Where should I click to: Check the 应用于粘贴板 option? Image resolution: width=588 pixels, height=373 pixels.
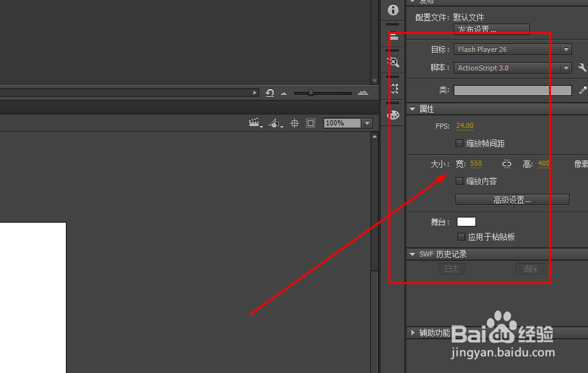click(461, 237)
